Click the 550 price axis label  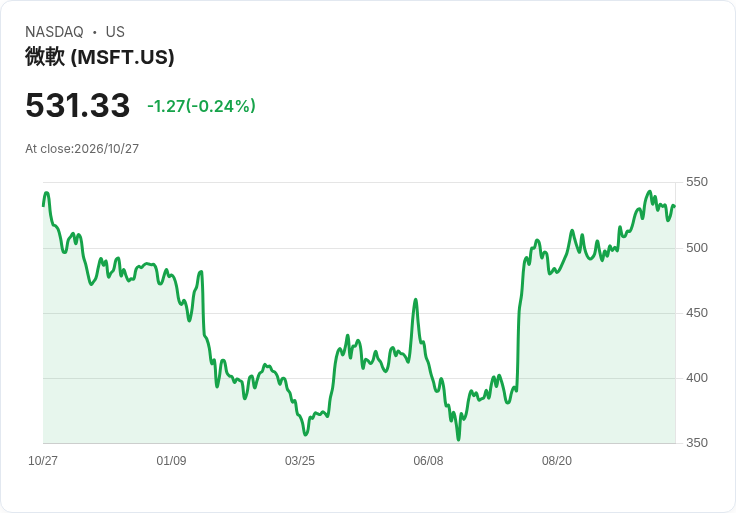coord(697,182)
